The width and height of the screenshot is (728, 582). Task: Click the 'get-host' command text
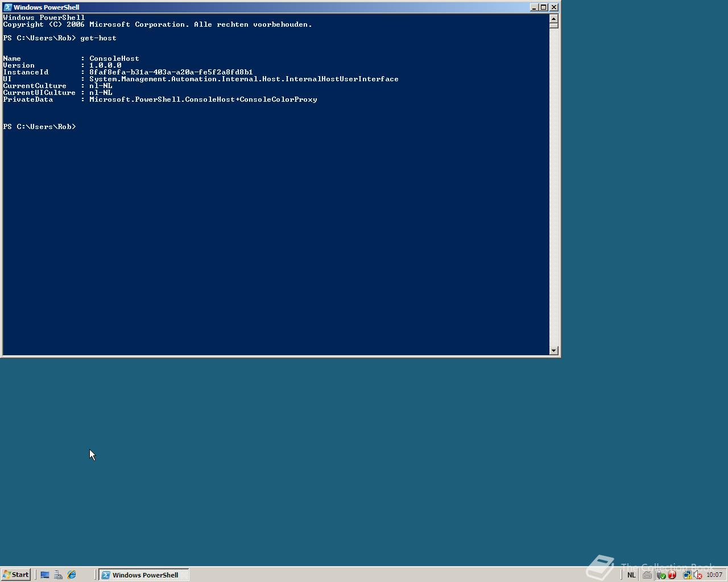click(98, 38)
